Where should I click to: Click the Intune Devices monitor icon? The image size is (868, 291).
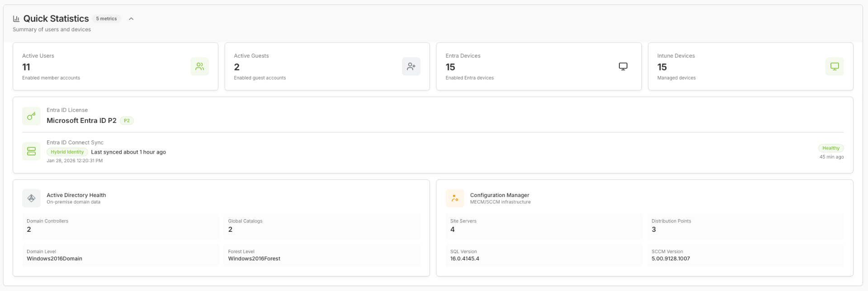pyautogui.click(x=835, y=66)
